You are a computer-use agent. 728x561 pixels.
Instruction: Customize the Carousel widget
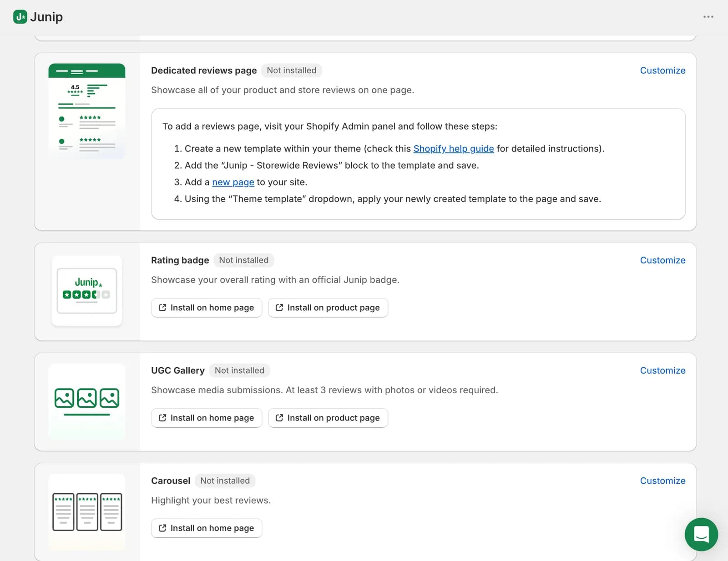pyautogui.click(x=662, y=480)
